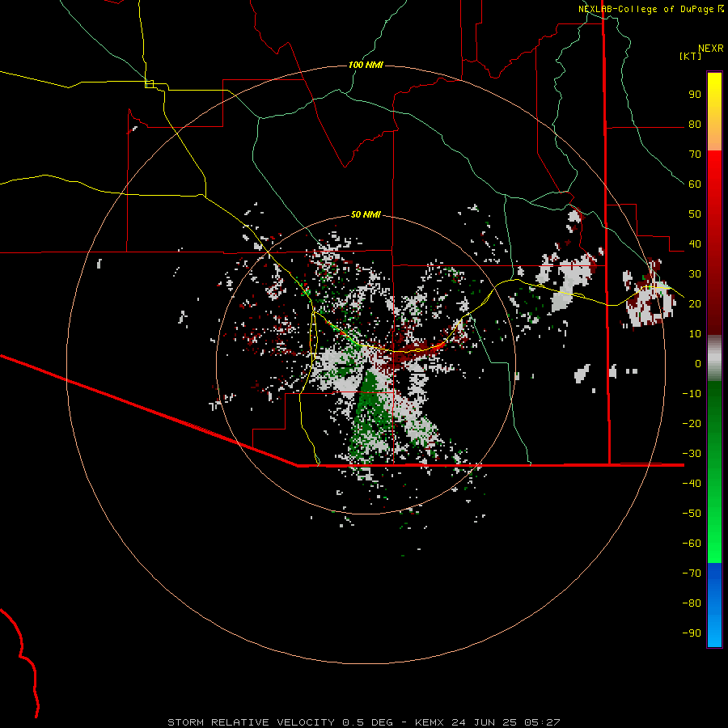728x728 pixels.
Task: Click the -60 scale value
Action: point(692,544)
